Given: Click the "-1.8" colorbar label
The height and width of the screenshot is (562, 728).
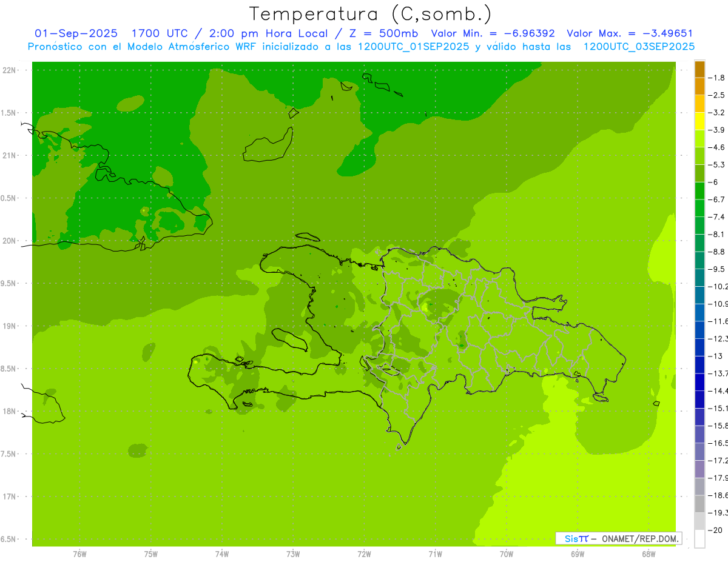Looking at the screenshot, I should coord(718,78).
